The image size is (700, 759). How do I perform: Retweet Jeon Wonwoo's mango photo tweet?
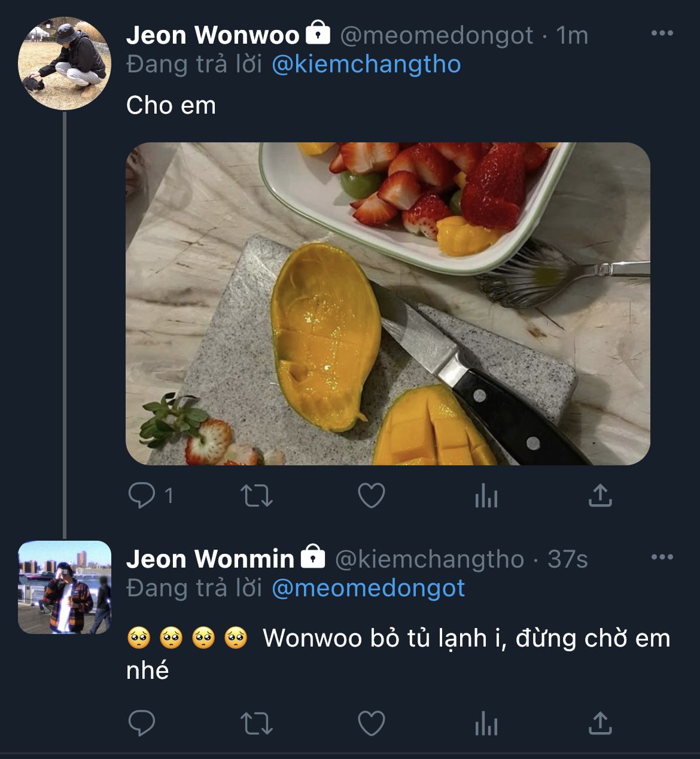pyautogui.click(x=256, y=496)
